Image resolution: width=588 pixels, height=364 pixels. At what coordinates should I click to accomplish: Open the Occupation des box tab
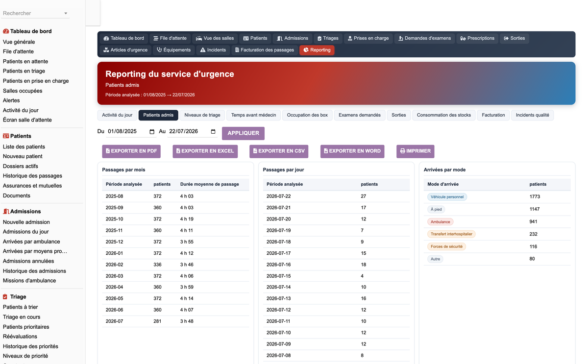307,115
